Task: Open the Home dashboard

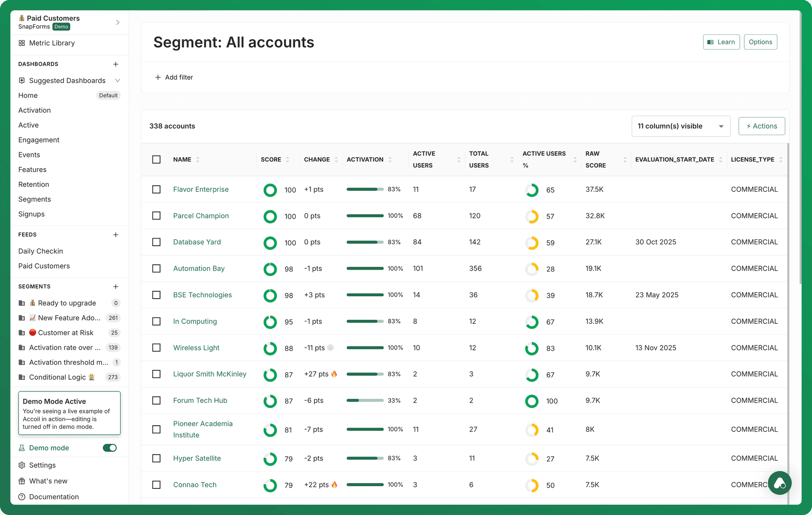Action: coord(28,95)
